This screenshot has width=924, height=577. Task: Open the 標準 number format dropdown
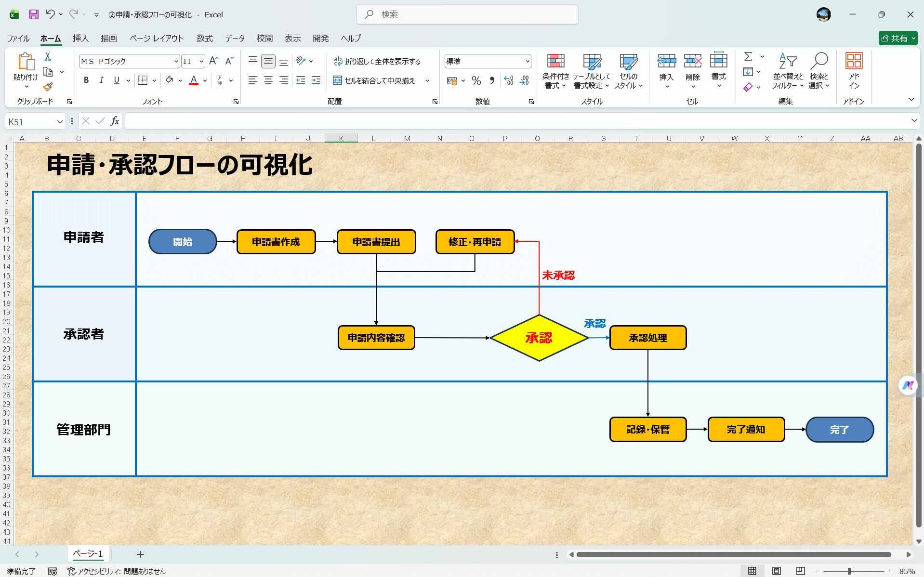[x=528, y=61]
